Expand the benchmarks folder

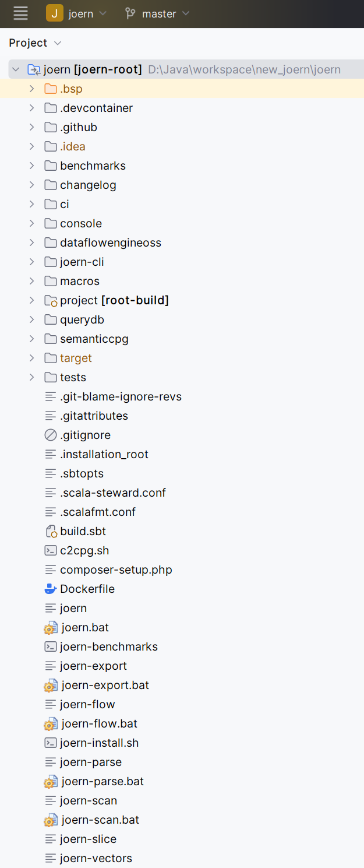(31, 166)
